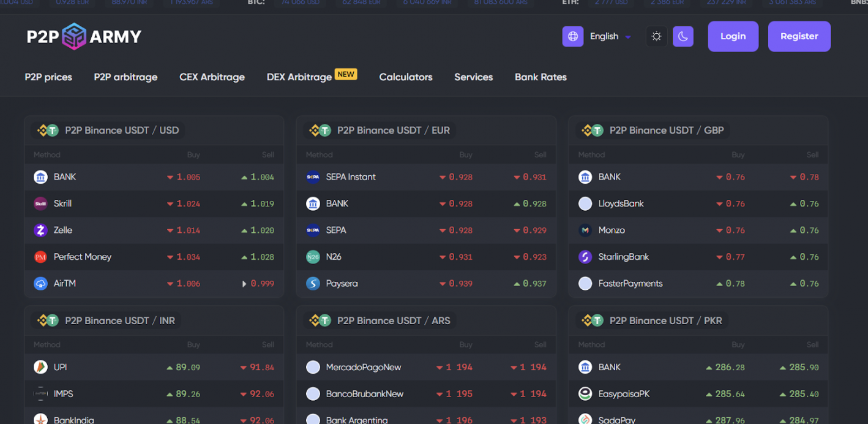The image size is (868, 424).
Task: Open the Bank Rates menu item
Action: (x=541, y=77)
